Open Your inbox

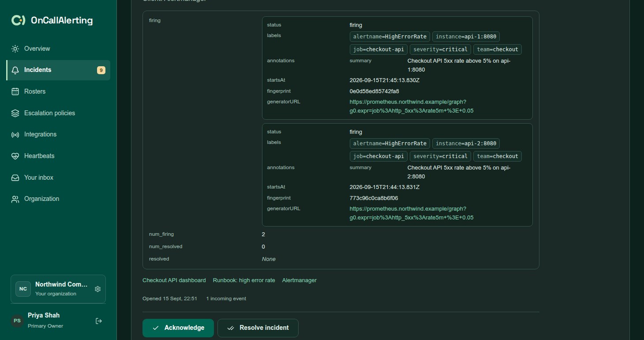[58, 178]
